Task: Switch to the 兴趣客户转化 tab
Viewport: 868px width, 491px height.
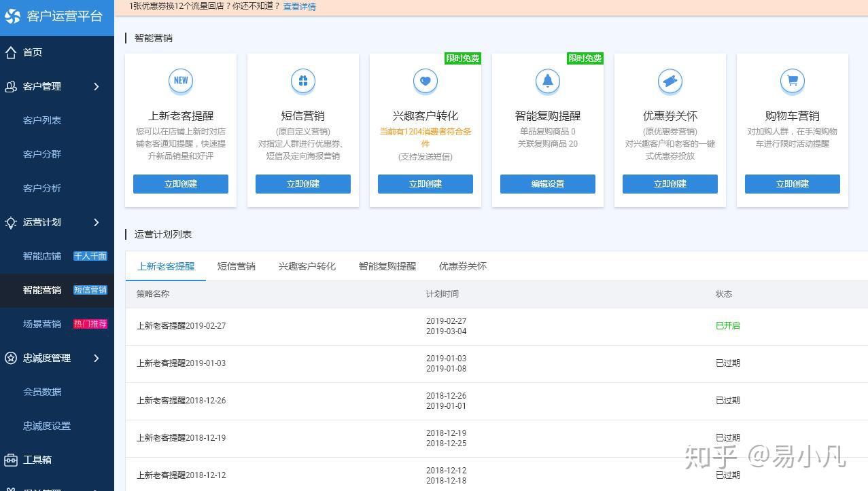Action: [x=307, y=266]
